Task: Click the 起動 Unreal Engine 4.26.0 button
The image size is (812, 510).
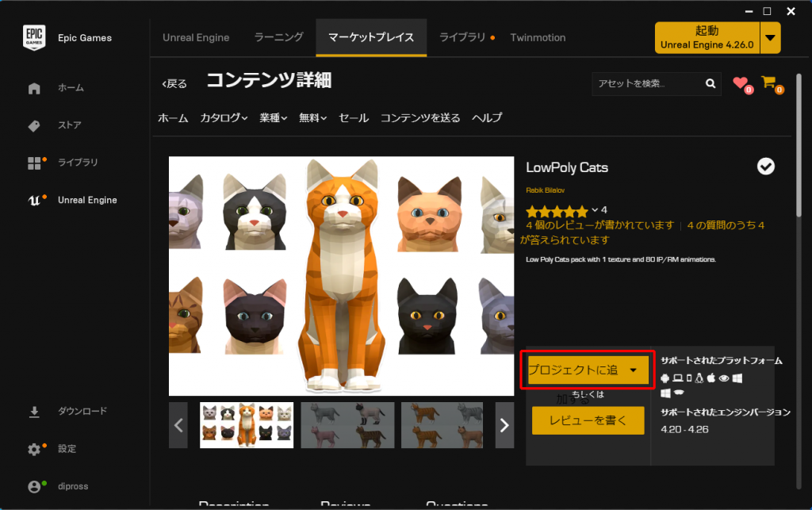Action: (x=707, y=38)
